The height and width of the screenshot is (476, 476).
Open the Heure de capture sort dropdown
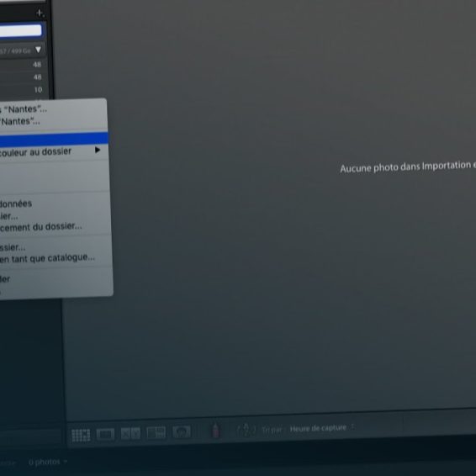click(322, 428)
